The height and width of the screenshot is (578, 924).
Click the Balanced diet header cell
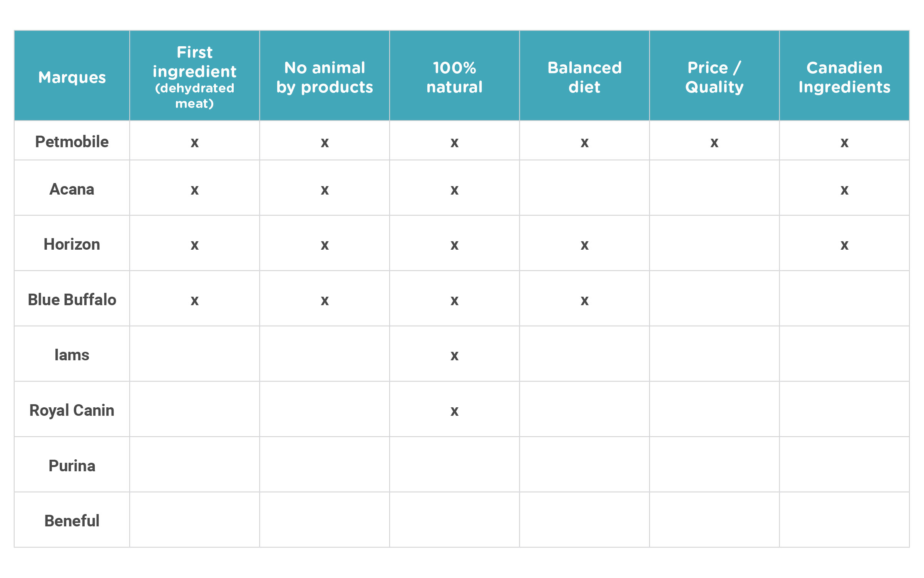coord(584,77)
